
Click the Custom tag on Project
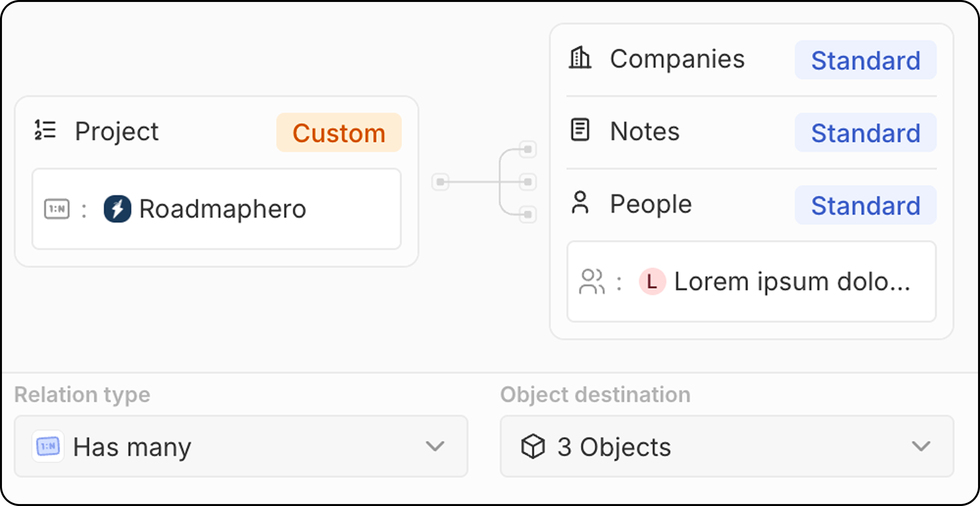coord(339,132)
